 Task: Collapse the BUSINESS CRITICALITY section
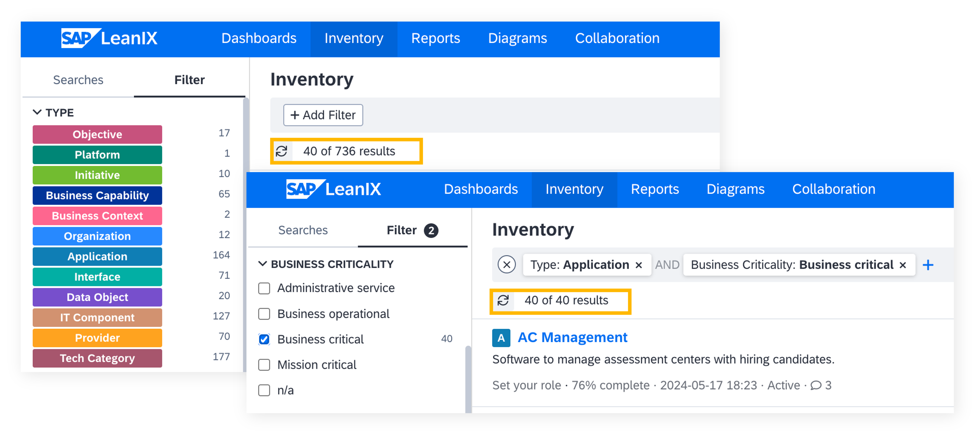263,264
